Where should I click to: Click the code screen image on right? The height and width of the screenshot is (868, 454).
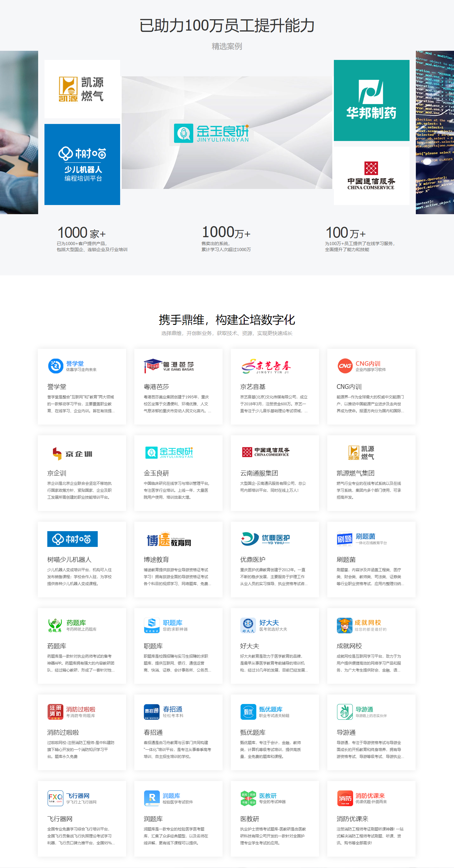(x=435, y=132)
